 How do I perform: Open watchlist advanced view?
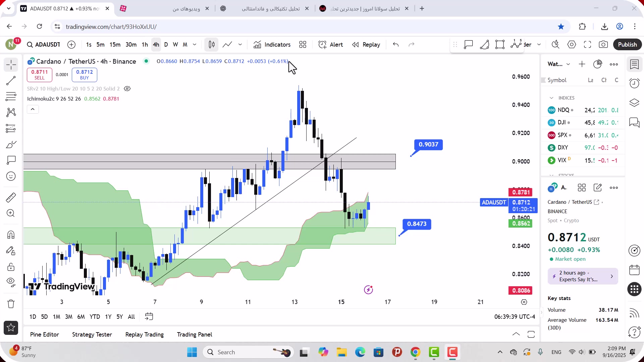point(598,64)
